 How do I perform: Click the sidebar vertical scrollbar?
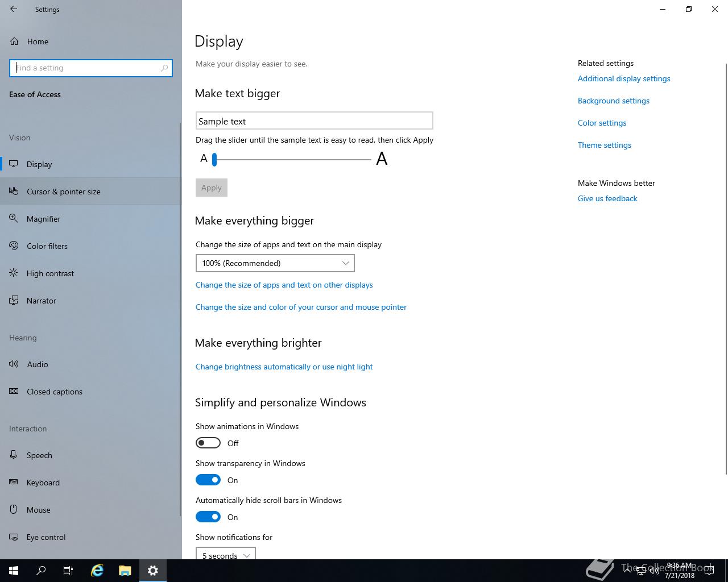180,320
